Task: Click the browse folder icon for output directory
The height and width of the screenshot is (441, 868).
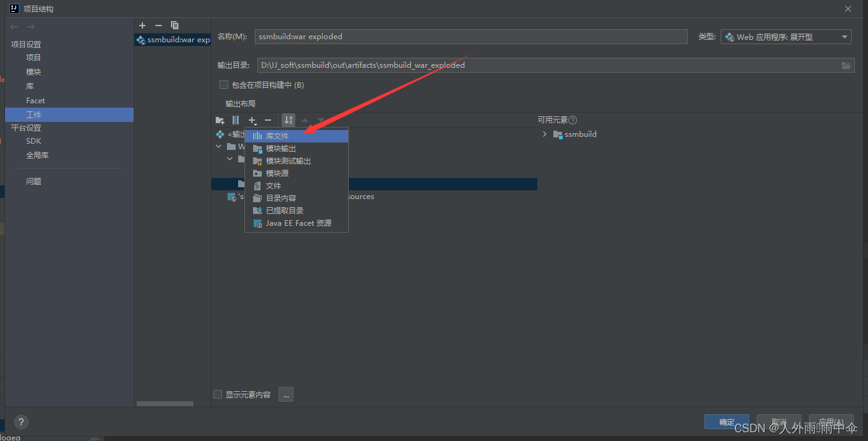Action: (846, 65)
